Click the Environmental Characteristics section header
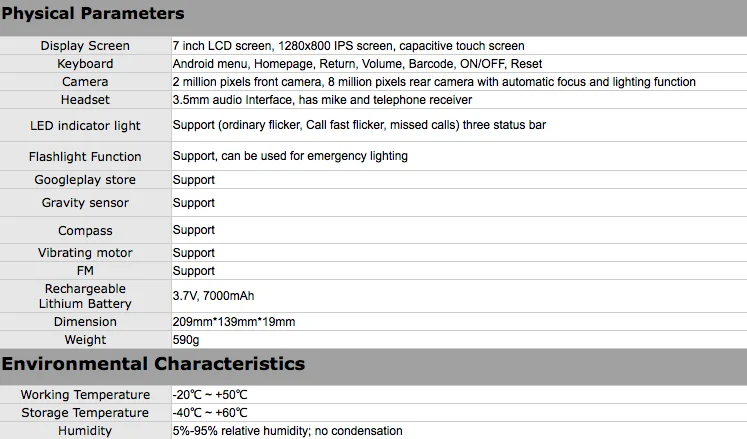 pyautogui.click(x=153, y=363)
